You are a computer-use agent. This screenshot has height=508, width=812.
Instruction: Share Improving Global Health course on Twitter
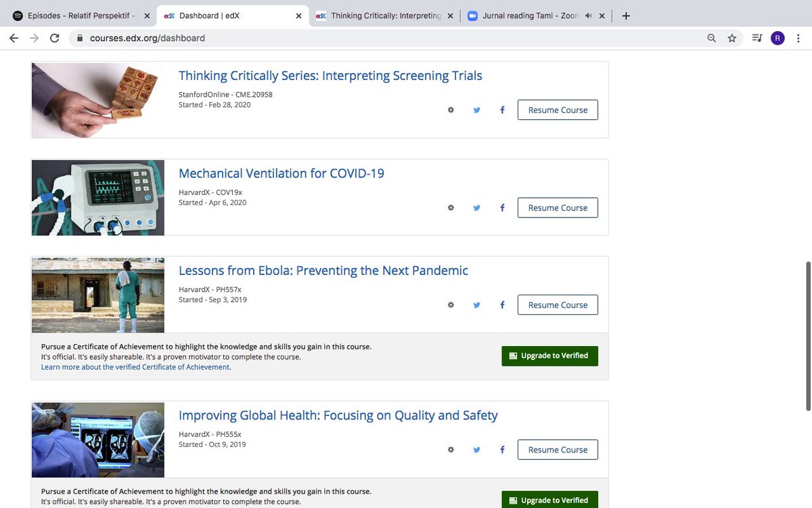[476, 450]
